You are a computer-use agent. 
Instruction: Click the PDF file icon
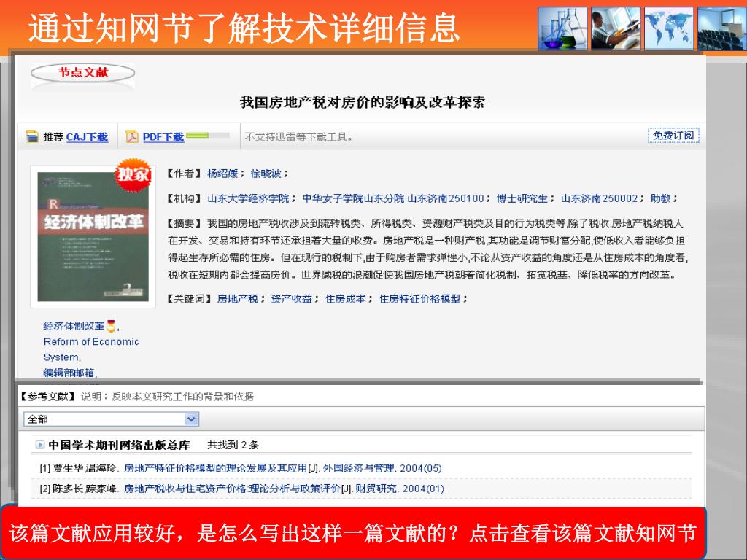point(131,136)
